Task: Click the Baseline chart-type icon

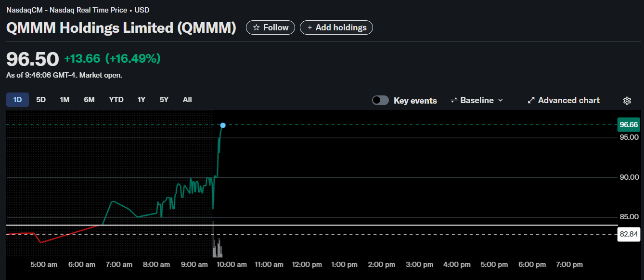Action: [454, 100]
